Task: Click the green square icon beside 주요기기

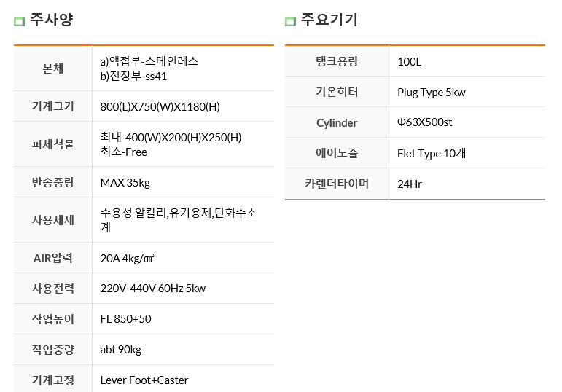Action: pos(290,22)
